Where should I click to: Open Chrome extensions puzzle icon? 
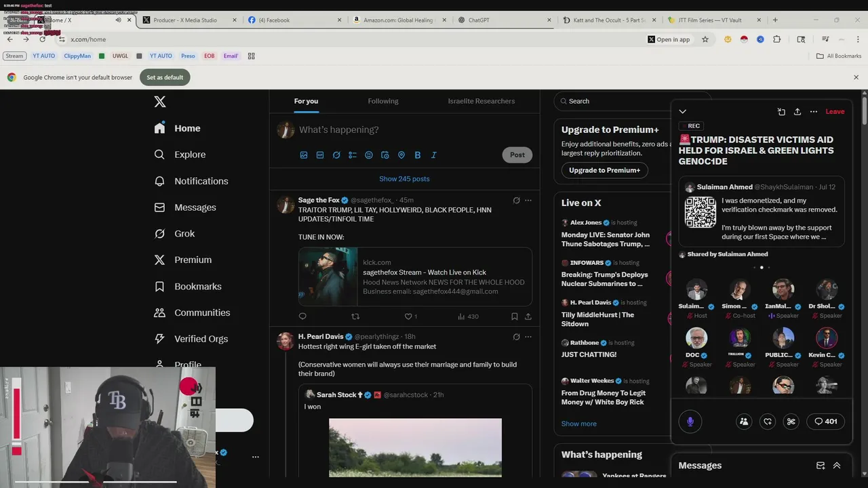click(777, 39)
